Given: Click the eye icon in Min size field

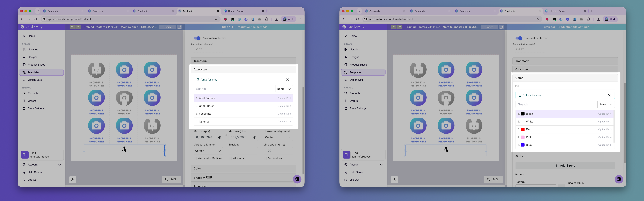Looking at the screenshot, I should click(x=220, y=137).
